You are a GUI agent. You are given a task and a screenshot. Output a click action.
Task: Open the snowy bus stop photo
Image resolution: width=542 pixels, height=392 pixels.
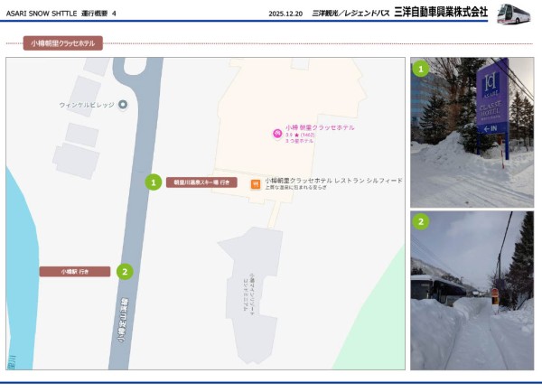(472, 291)
